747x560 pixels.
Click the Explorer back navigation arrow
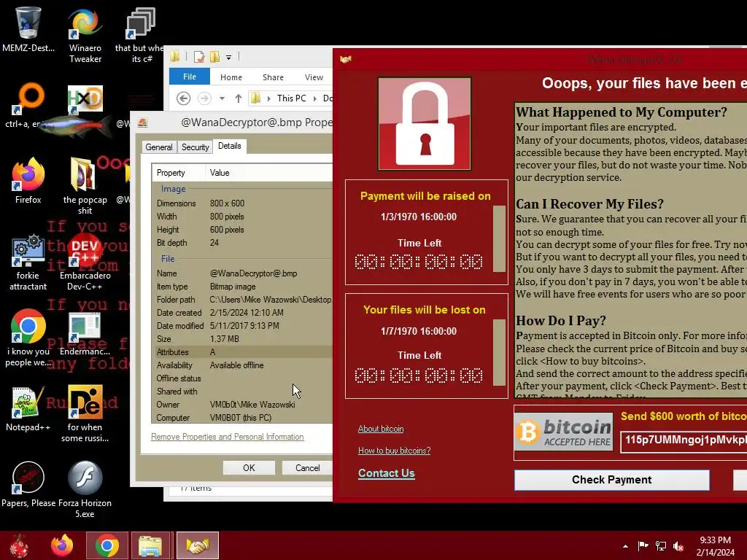pos(183,98)
